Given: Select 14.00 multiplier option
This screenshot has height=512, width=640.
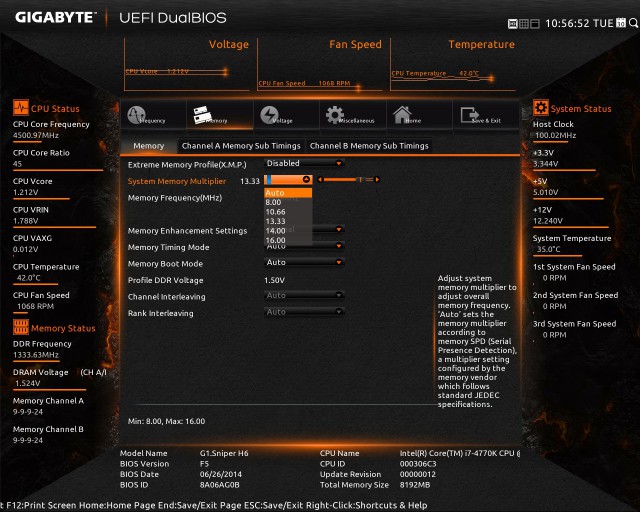Looking at the screenshot, I should click(288, 231).
